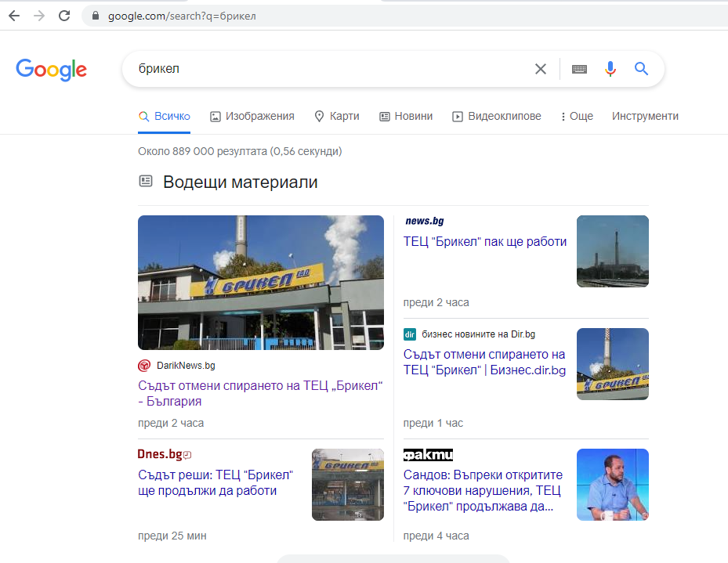Open 'ТЕЦ "Брикел" пак ще работи' article
728x563 pixels.
point(485,242)
